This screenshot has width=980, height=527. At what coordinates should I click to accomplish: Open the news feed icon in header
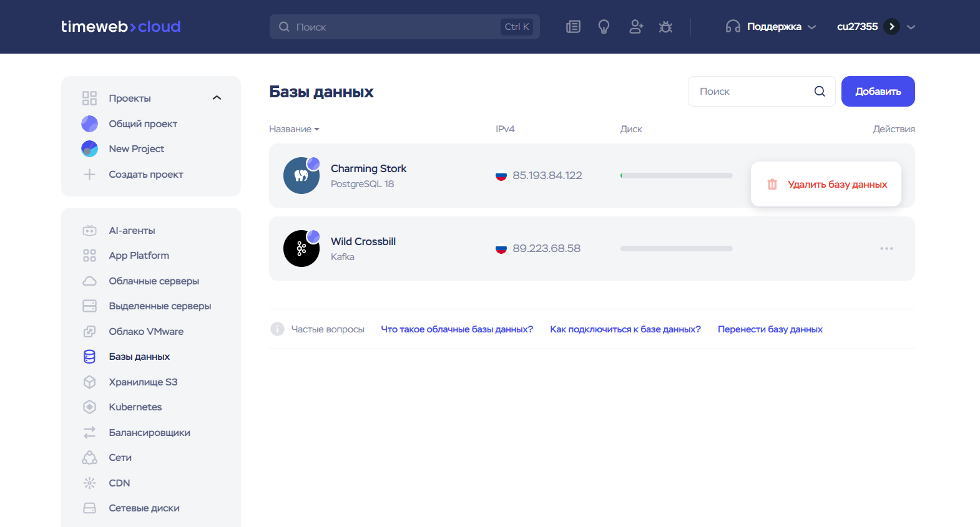573,27
